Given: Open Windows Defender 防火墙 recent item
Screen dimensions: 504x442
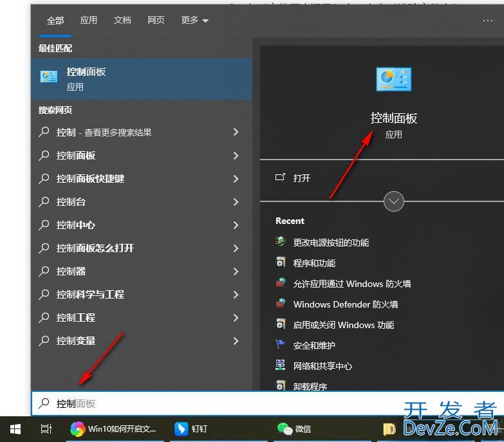Looking at the screenshot, I should [x=345, y=304].
